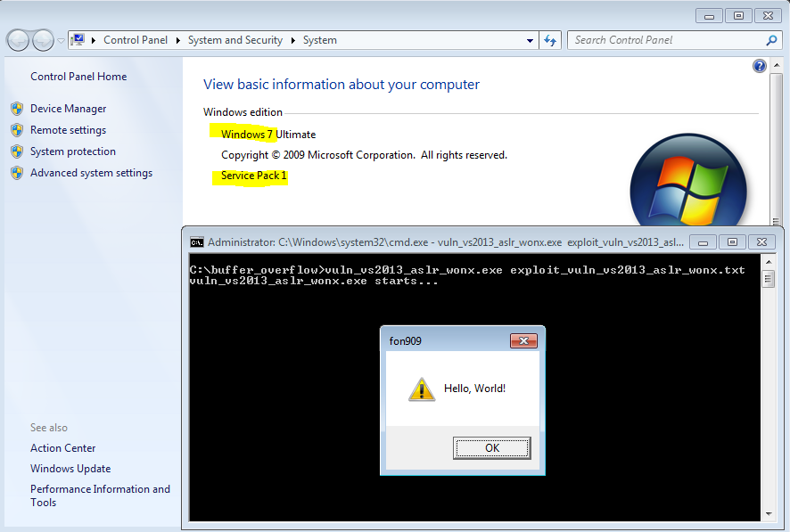Minimize the System Control Panel window
The width and height of the screenshot is (790, 532).
pyautogui.click(x=710, y=16)
